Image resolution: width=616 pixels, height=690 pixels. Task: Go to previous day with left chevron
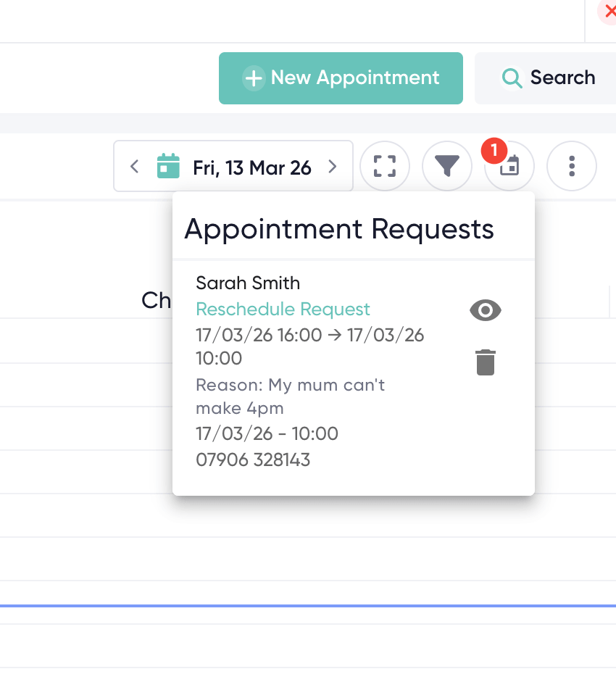134,167
